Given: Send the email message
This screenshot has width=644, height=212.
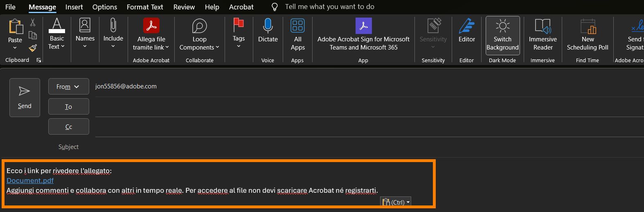Looking at the screenshot, I should pos(25,97).
